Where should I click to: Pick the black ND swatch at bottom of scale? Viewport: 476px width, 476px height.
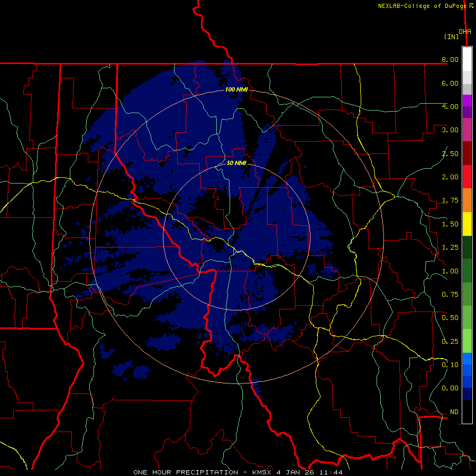point(467,411)
